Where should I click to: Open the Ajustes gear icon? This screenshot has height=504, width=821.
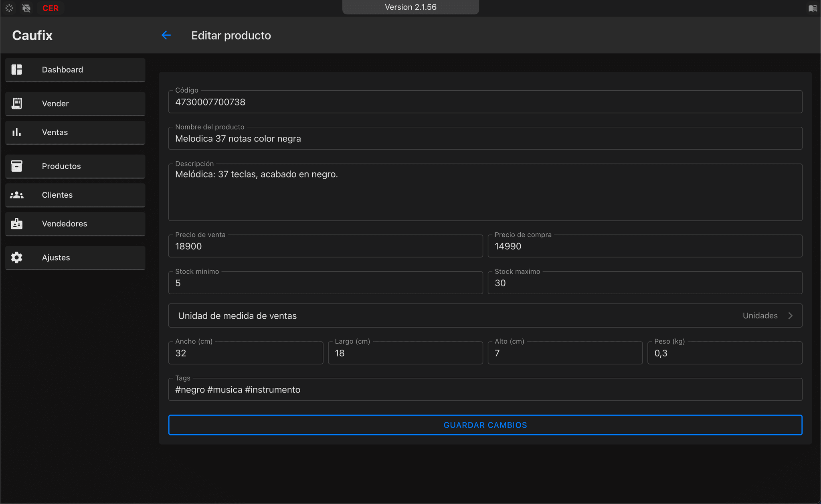pyautogui.click(x=16, y=257)
